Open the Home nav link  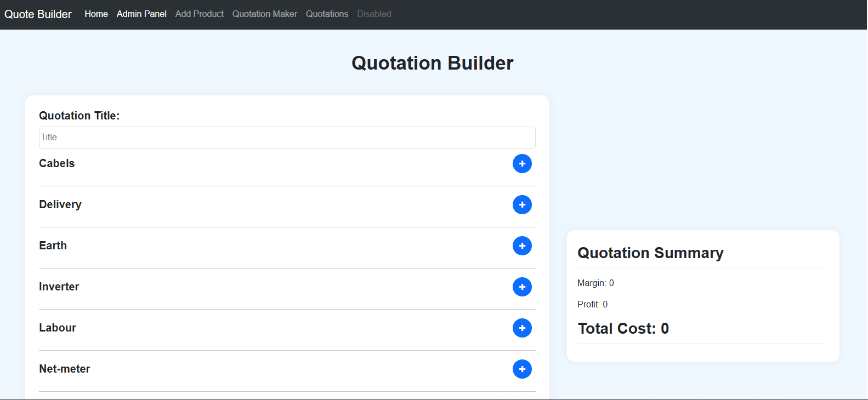click(96, 14)
